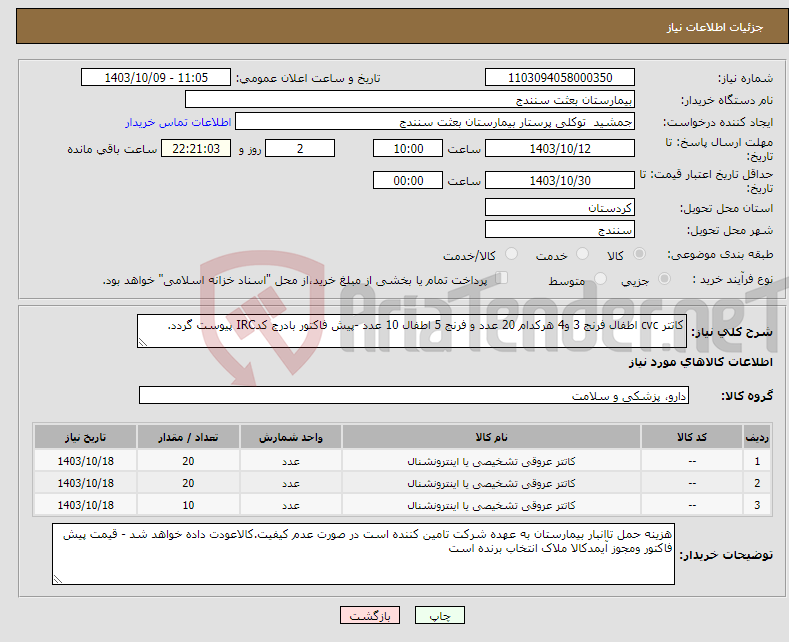
Task: Click the remaining time field 22:21:03
Action: click(x=196, y=148)
